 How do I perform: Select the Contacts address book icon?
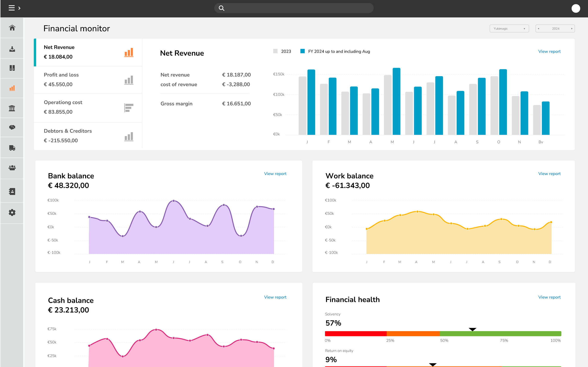pyautogui.click(x=12, y=191)
